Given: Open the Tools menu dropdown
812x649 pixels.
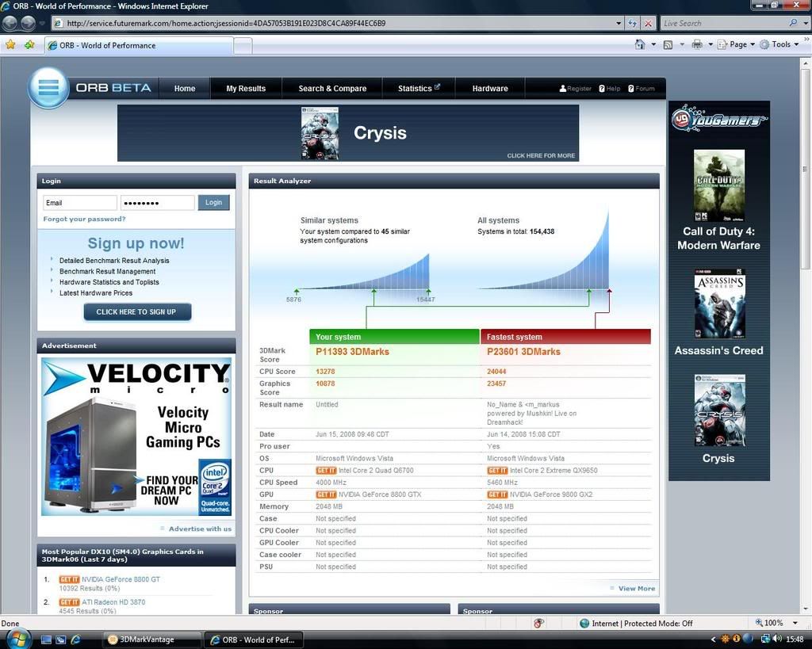Looking at the screenshot, I should [x=779, y=44].
